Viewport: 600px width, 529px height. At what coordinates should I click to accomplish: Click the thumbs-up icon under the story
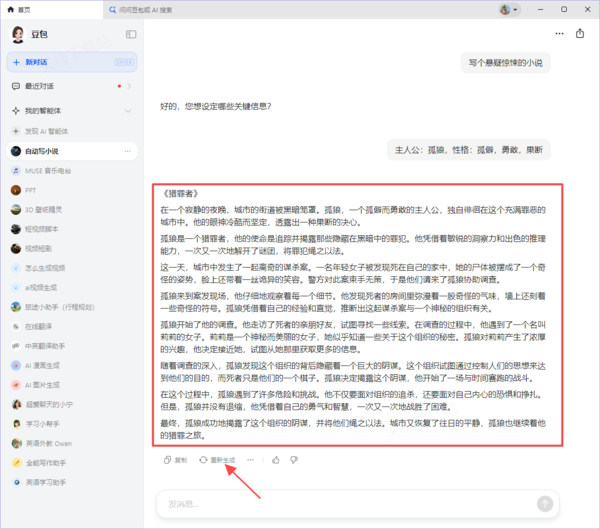pos(274,460)
